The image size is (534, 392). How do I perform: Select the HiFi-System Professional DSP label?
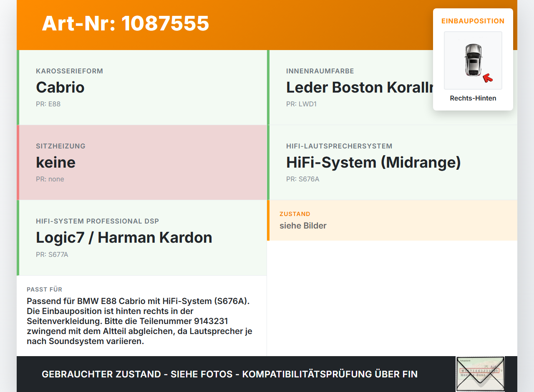pos(97,221)
